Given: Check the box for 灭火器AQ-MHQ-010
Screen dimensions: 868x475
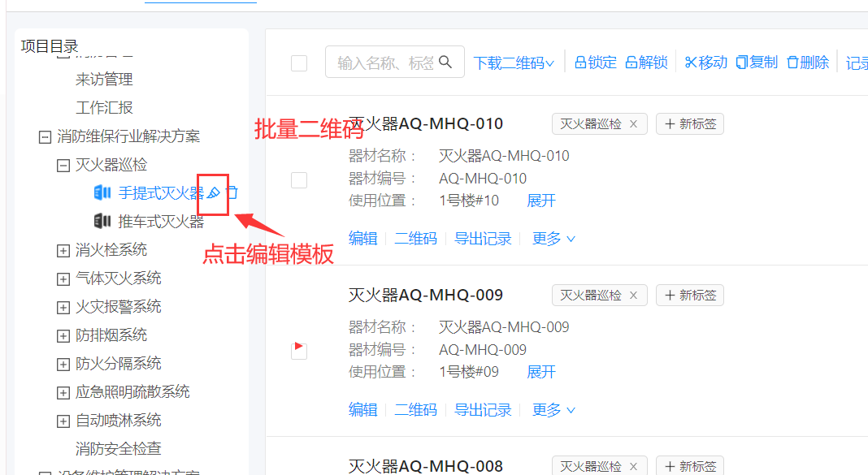Looking at the screenshot, I should coord(299,180).
